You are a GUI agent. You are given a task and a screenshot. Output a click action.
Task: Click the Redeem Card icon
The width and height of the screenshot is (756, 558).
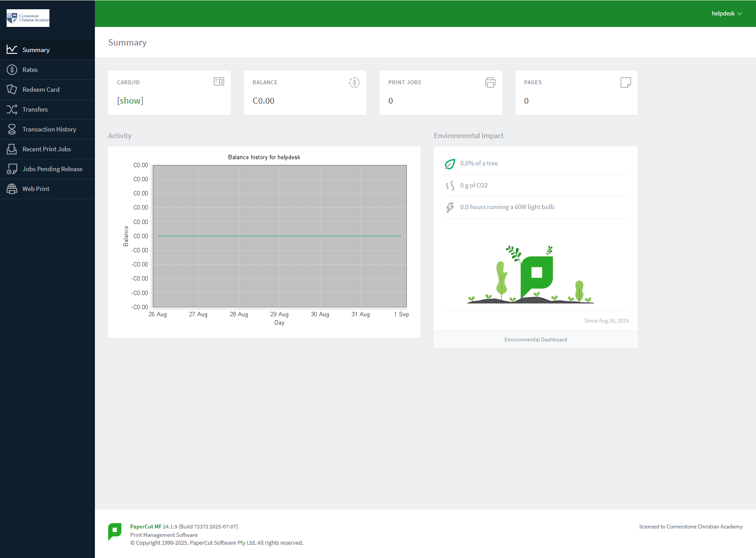[12, 90]
